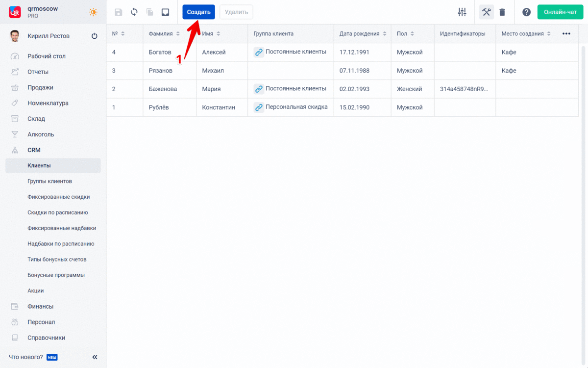The image size is (588, 368).
Task: Open the help question mark icon
Action: click(527, 12)
